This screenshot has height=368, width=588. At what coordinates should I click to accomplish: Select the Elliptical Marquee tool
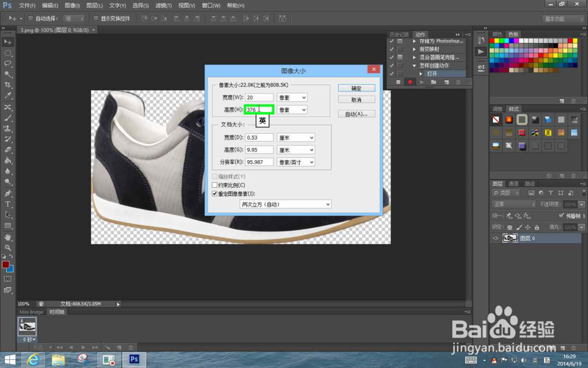8,53
